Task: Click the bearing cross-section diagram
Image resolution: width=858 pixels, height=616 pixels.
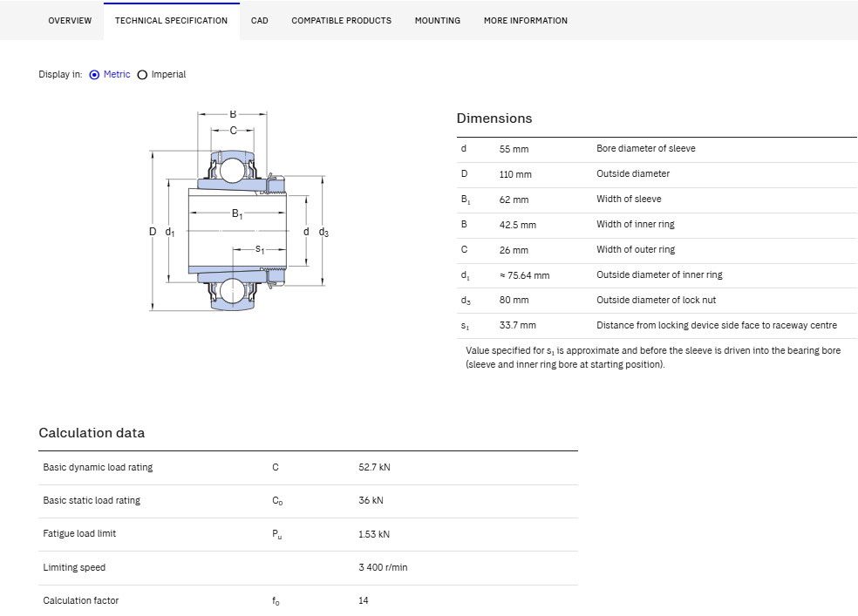Action: tap(239, 211)
